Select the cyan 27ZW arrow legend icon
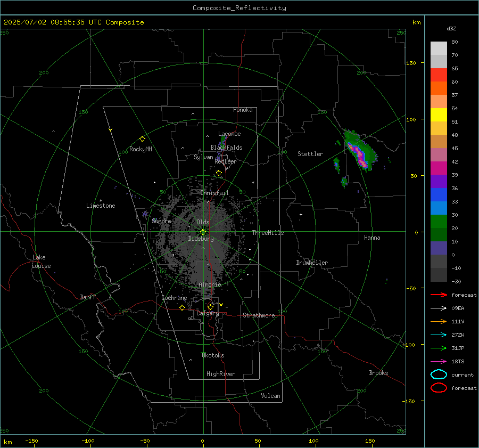The width and height of the screenshot is (479, 448). click(x=439, y=335)
